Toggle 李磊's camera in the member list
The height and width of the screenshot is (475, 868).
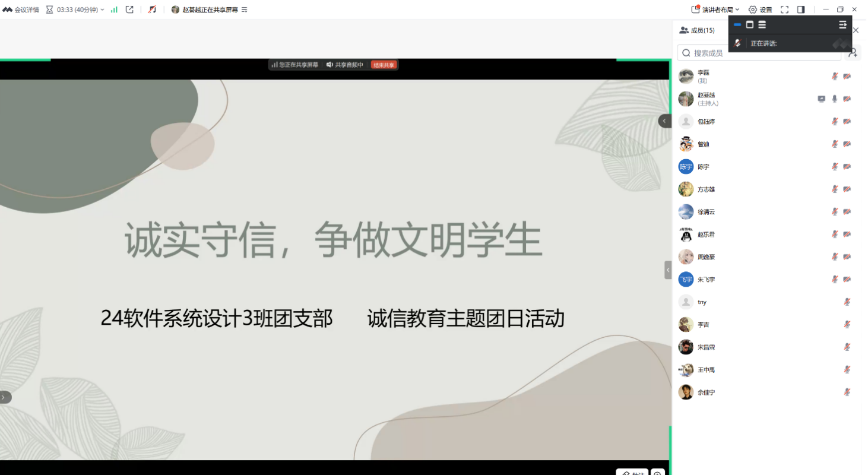click(847, 76)
